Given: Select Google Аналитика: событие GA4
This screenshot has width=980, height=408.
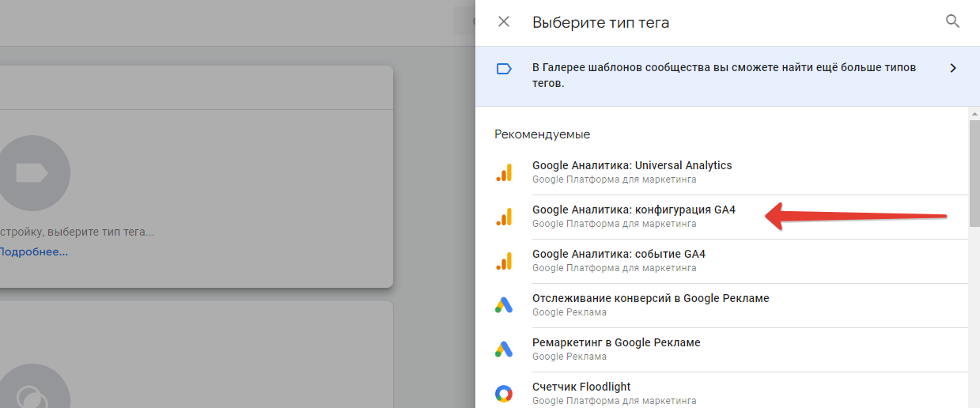Looking at the screenshot, I should coord(722,261).
